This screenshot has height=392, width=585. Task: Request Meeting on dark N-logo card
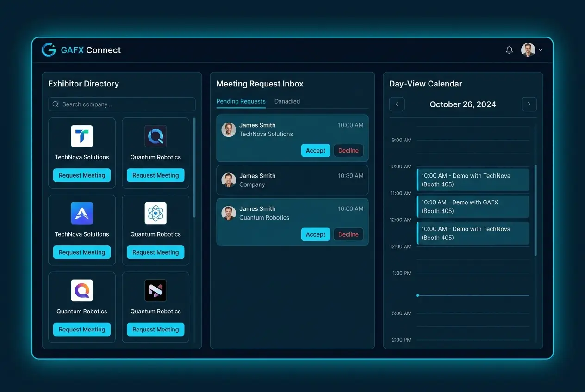click(156, 330)
